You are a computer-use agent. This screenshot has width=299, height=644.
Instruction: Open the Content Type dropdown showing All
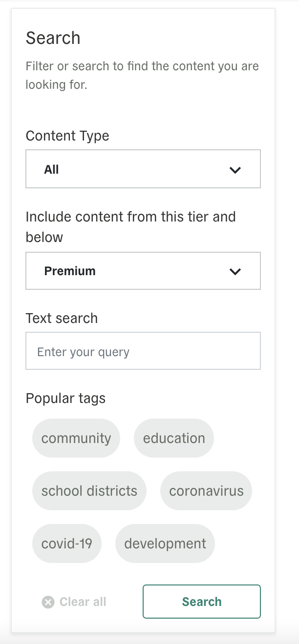point(143,169)
